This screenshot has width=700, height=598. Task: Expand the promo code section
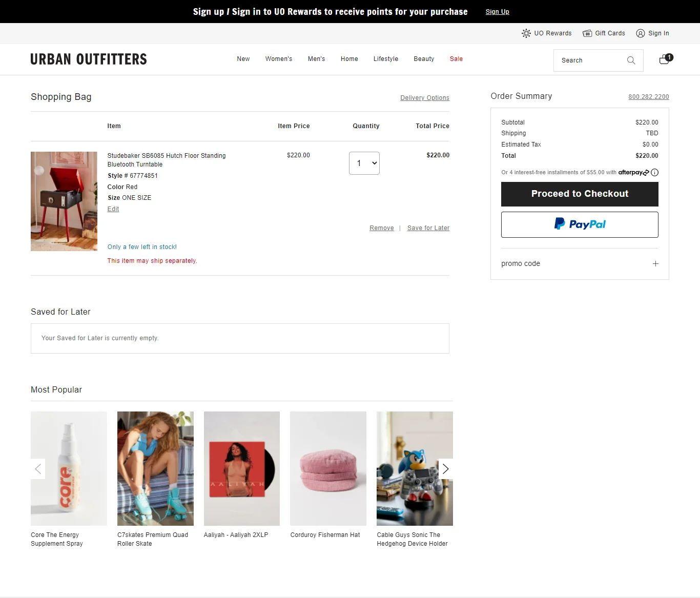click(x=655, y=263)
